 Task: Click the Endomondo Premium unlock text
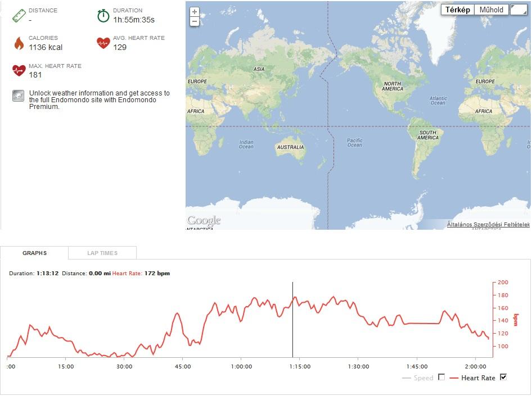(x=99, y=99)
